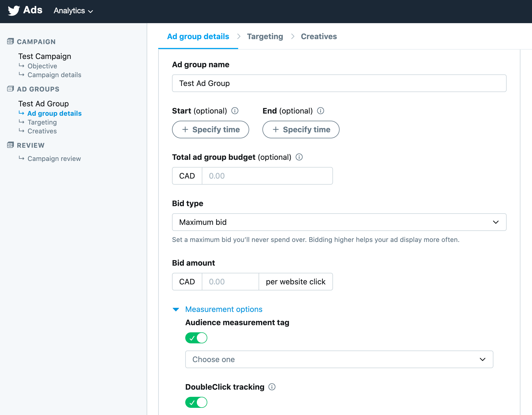The height and width of the screenshot is (415, 532).
Task: Click the Ad group name input field
Action: click(339, 83)
